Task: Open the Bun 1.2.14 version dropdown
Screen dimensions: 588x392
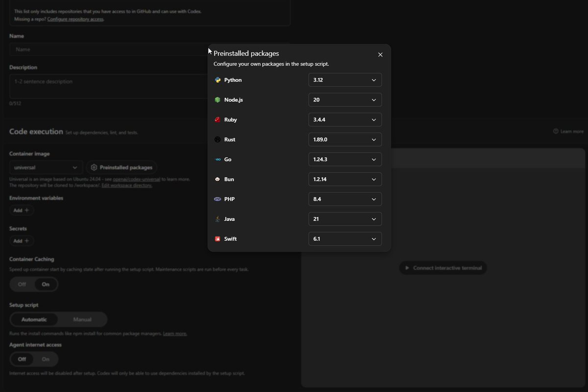Action: (x=345, y=179)
